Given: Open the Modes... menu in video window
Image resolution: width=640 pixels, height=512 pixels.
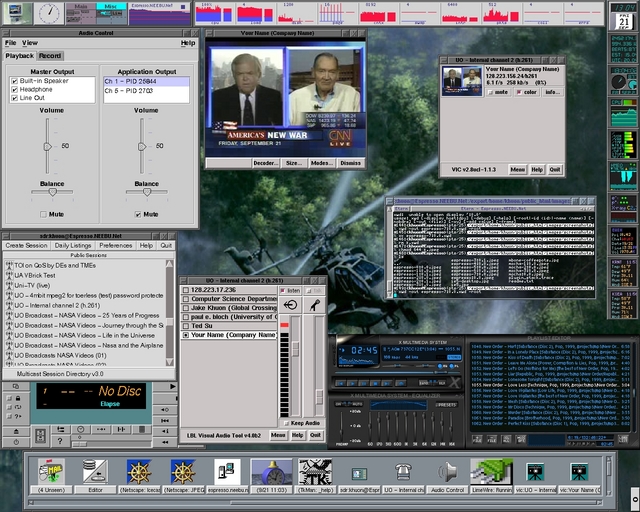Looking at the screenshot, I should pos(322,163).
